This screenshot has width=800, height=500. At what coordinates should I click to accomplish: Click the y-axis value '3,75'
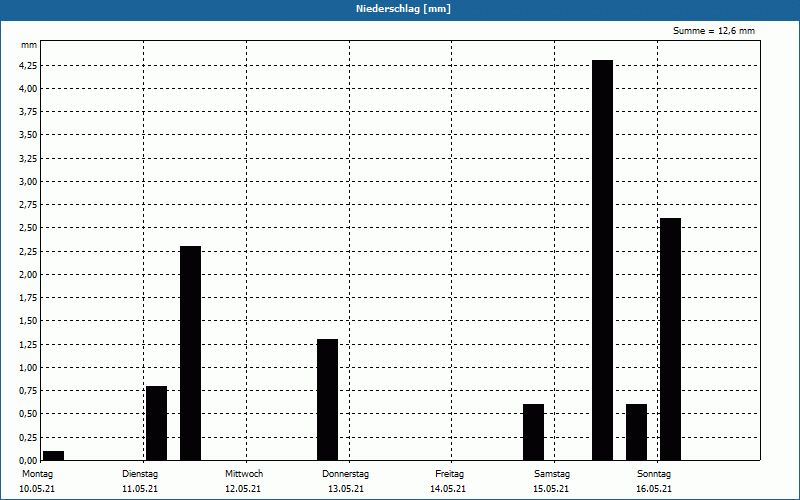pos(28,112)
